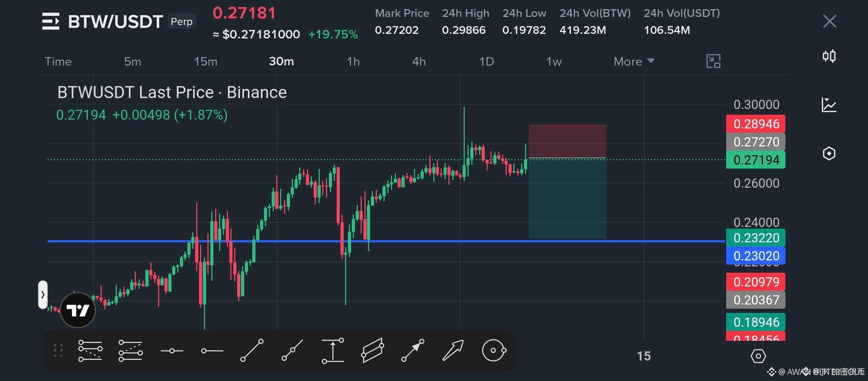868x381 pixels.
Task: Switch to the 5m timeframe
Action: pos(133,61)
